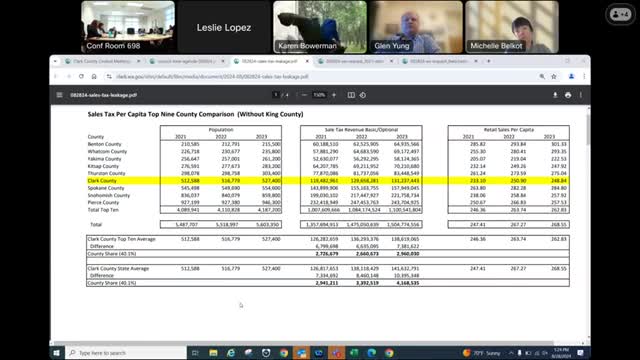
Task: Reload the page in Chrome
Action: click(81, 76)
